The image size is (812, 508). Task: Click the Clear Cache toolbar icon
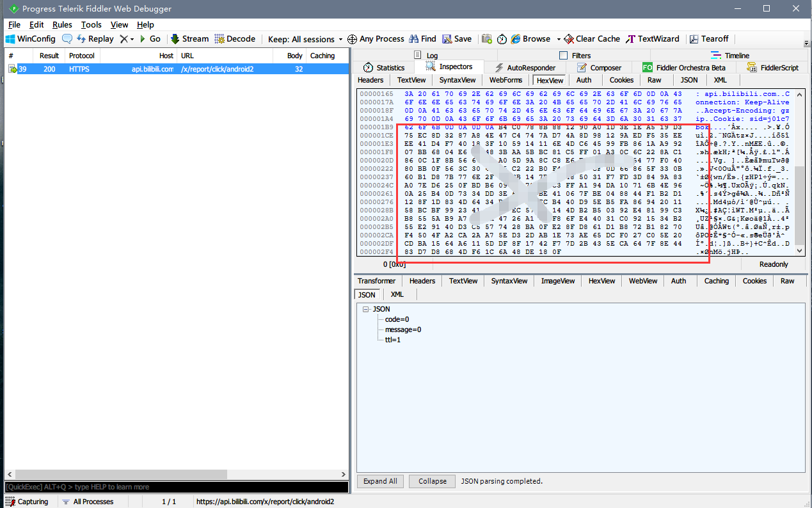569,39
